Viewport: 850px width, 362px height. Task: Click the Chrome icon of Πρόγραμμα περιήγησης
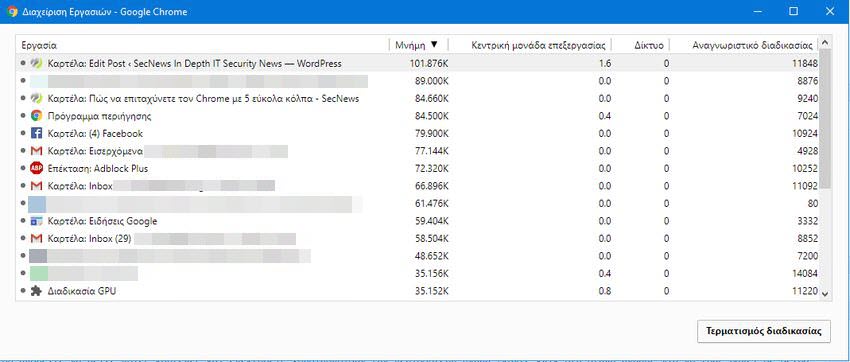coord(36,116)
